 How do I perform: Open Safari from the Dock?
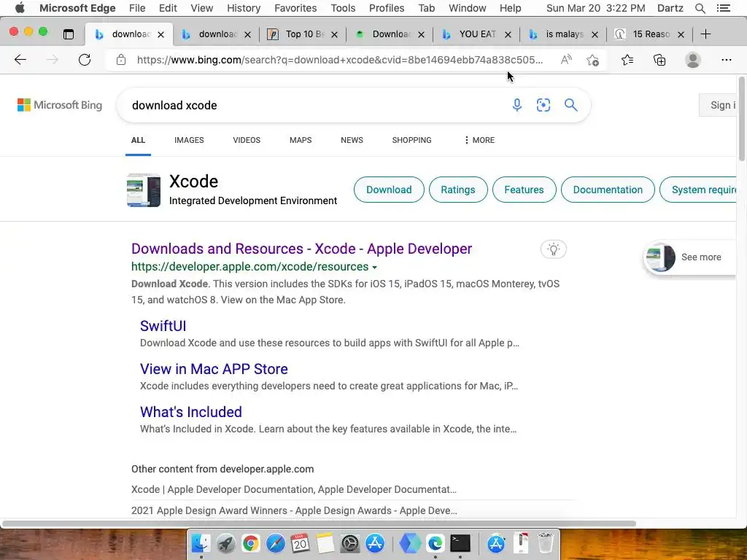275,543
